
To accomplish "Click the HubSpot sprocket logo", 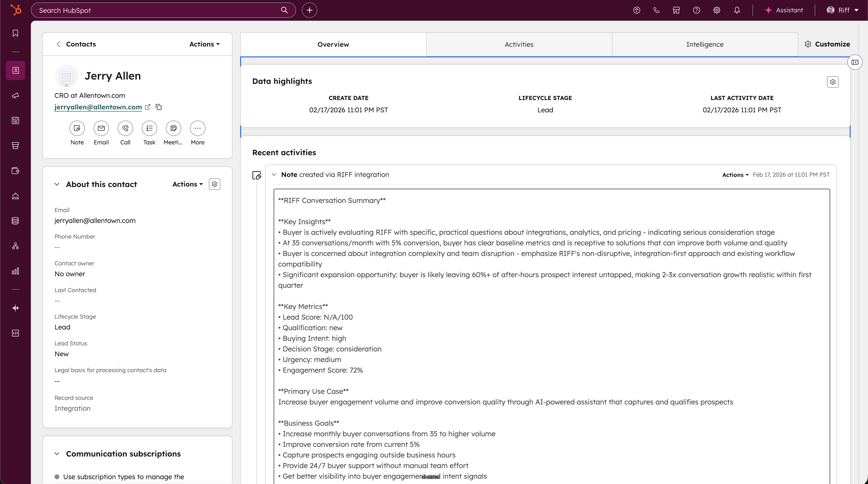I will pos(15,10).
